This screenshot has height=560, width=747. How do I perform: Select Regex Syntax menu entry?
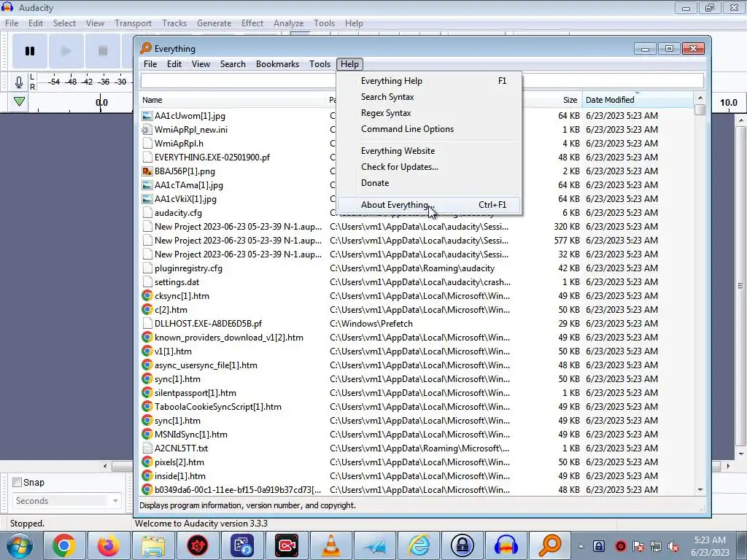click(429, 113)
